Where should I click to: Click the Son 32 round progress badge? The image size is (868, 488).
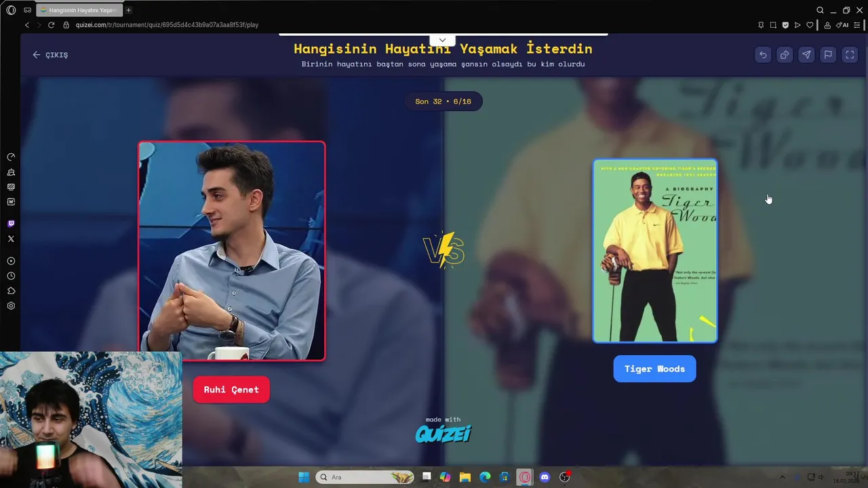click(443, 101)
